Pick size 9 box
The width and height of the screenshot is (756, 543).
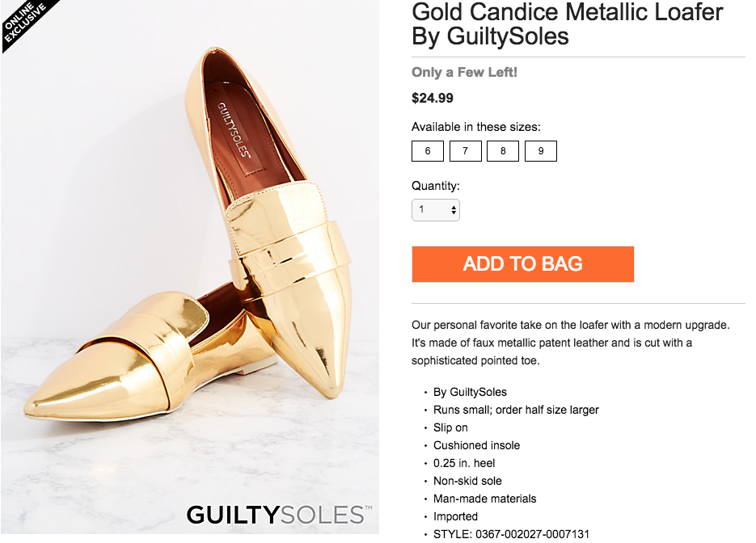(x=540, y=151)
